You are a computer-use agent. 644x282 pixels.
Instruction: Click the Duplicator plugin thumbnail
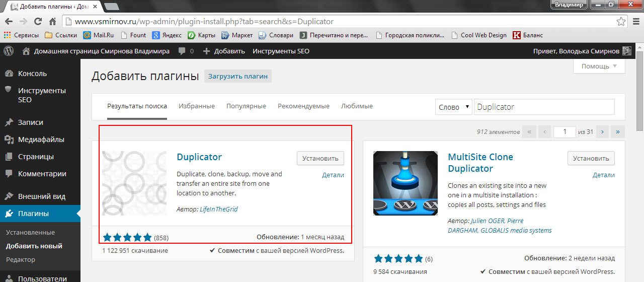[134, 183]
